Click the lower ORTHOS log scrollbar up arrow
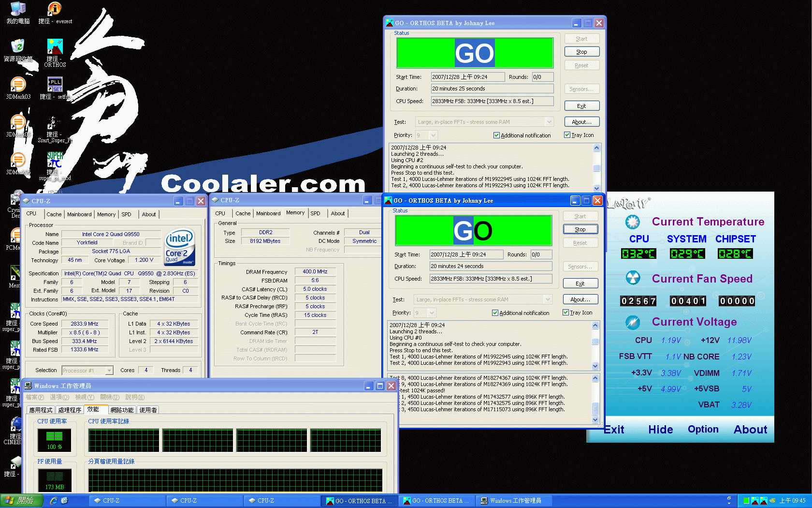 tap(595, 326)
